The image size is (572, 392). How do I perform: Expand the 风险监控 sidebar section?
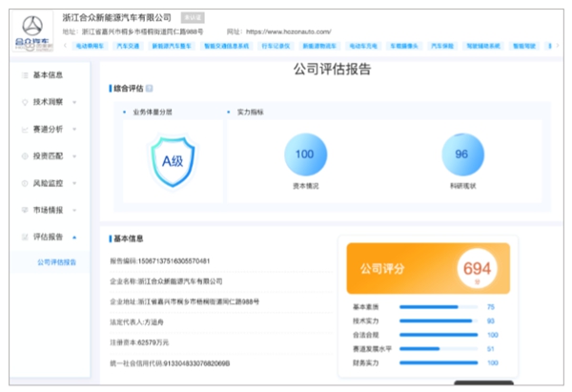pos(74,182)
